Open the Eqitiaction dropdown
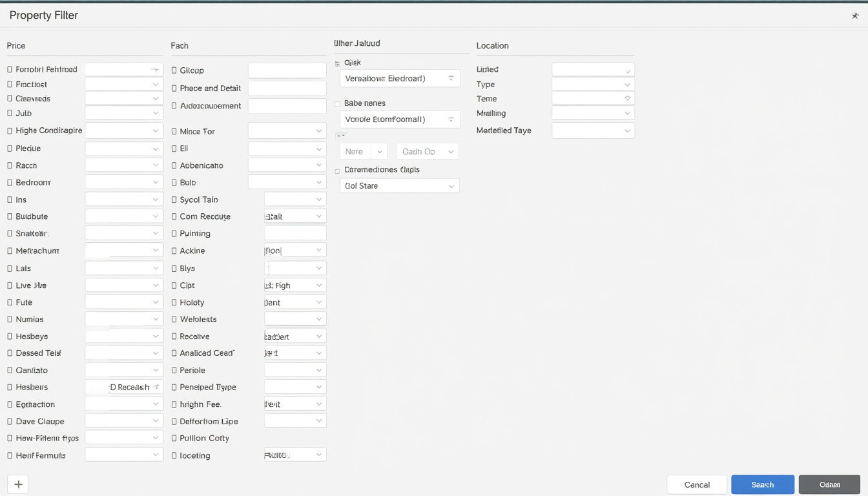Image resolution: width=868 pixels, height=496 pixels. tap(124, 404)
